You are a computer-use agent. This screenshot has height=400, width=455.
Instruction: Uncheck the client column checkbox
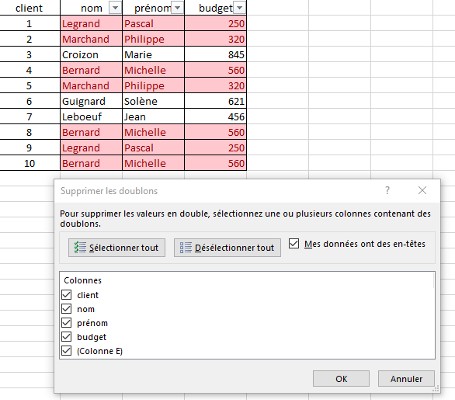[66, 295]
